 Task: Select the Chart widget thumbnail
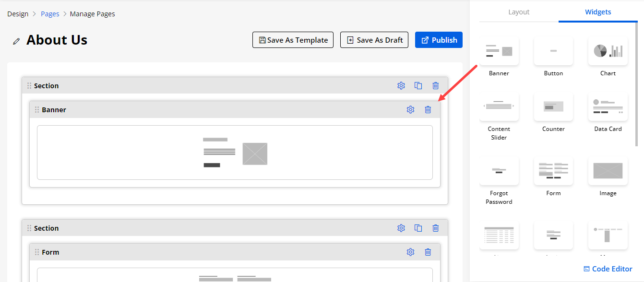click(x=608, y=51)
